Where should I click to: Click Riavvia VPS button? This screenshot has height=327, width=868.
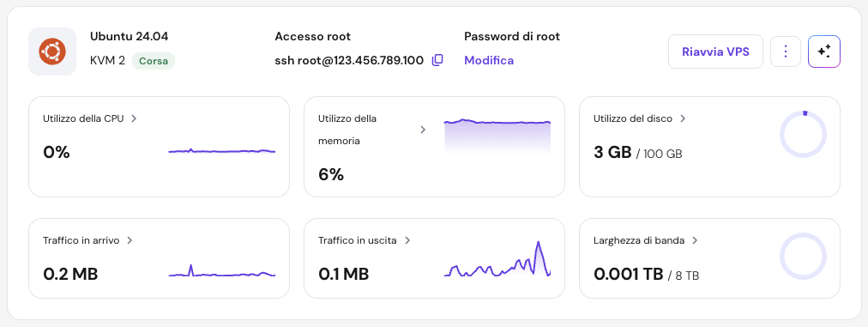[716, 51]
